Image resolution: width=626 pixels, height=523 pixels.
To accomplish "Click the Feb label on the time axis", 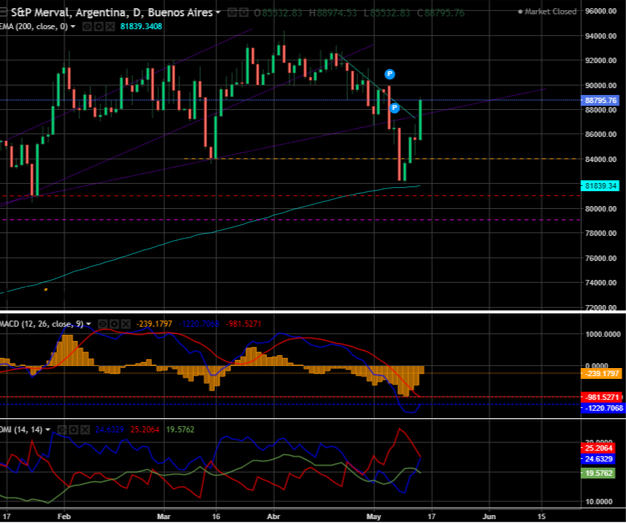I will 64,516.
